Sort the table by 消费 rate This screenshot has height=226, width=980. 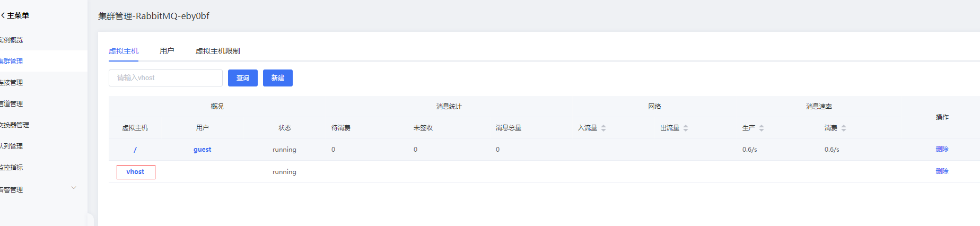tap(844, 128)
